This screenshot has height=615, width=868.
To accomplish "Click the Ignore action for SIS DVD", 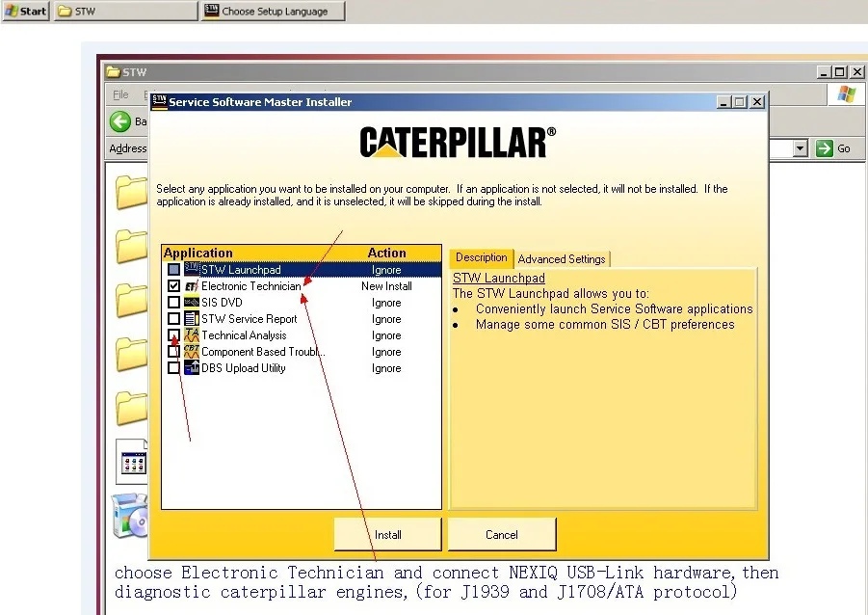I will tap(386, 303).
